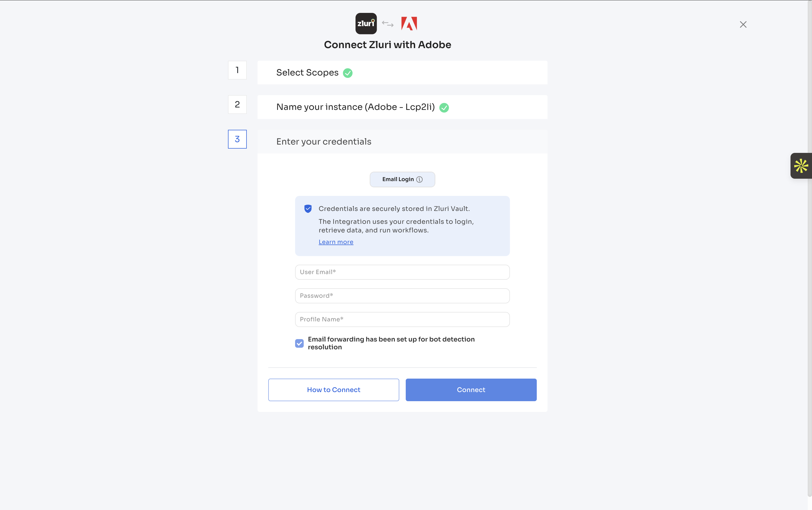Click the Adobe logo icon
Screen dimensions: 812x510
pyautogui.click(x=409, y=24)
